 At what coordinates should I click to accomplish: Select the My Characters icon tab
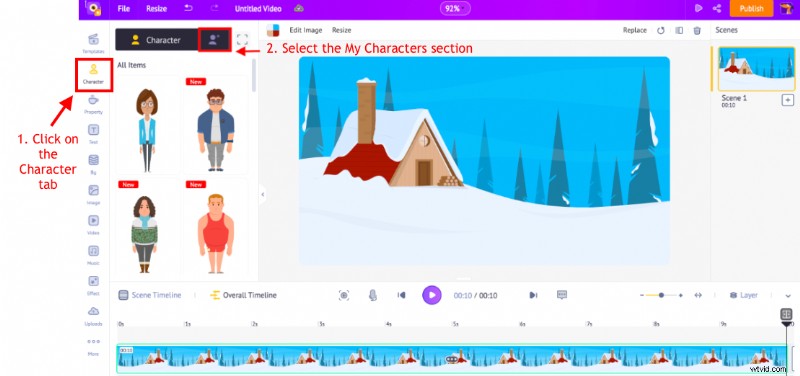click(214, 40)
